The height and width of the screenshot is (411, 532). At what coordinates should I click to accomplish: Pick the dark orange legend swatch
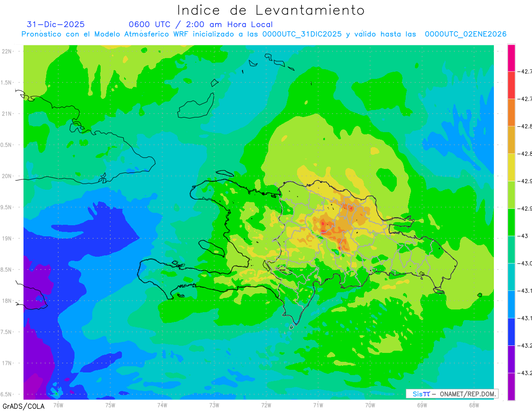click(x=511, y=113)
